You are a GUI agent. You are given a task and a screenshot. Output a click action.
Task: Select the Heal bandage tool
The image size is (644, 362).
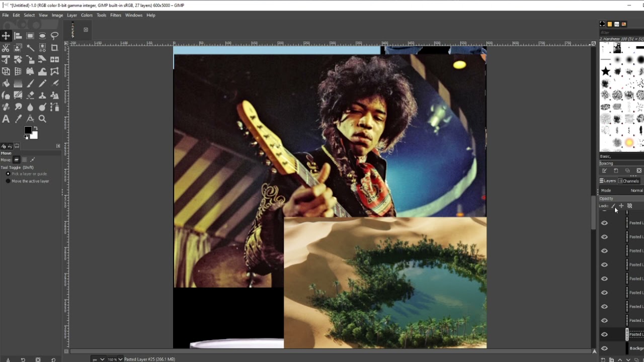(x=6, y=107)
